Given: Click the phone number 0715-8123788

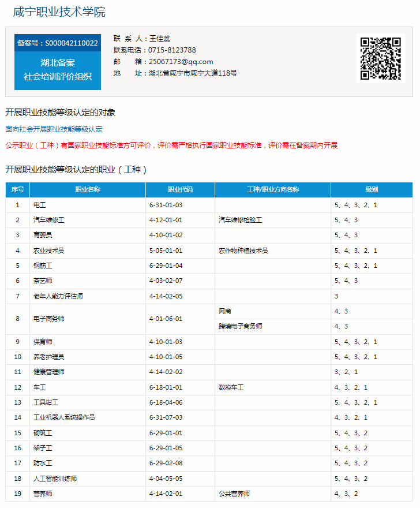Looking at the screenshot, I should click(x=172, y=50).
